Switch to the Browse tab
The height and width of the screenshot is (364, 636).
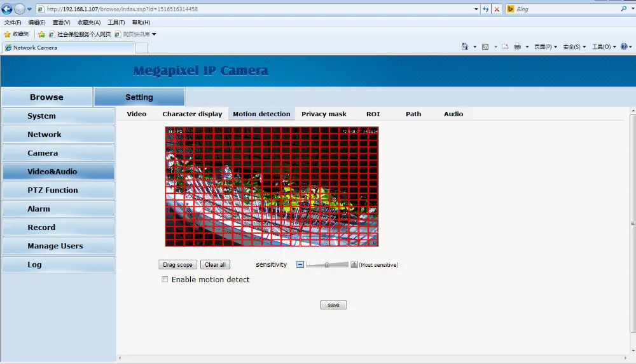[46, 97]
